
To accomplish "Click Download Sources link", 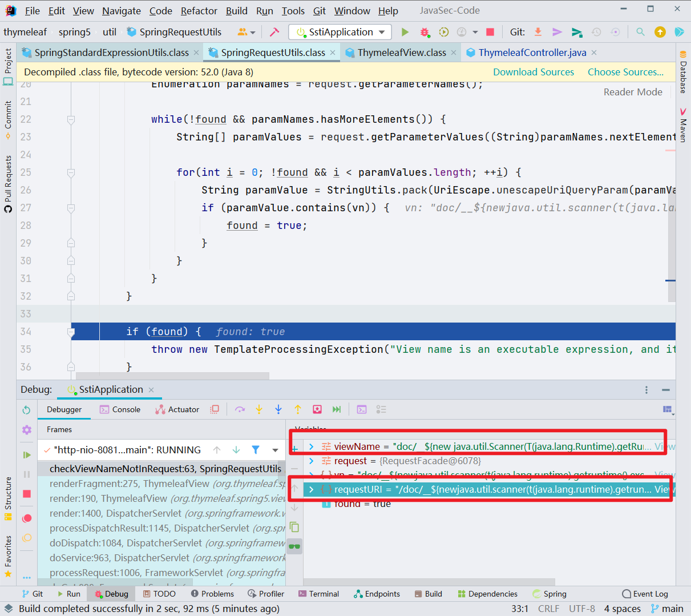I will click(534, 72).
